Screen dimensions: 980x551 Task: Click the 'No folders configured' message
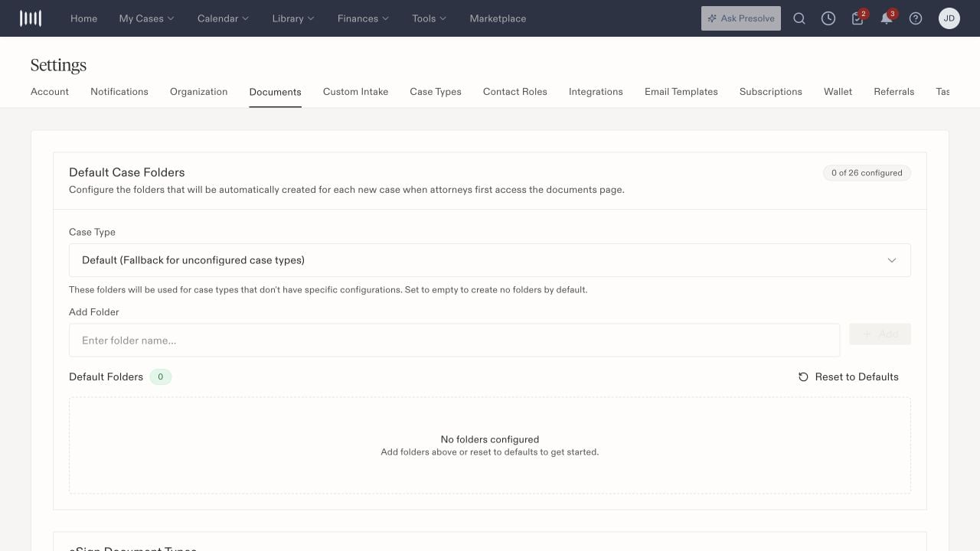(490, 439)
